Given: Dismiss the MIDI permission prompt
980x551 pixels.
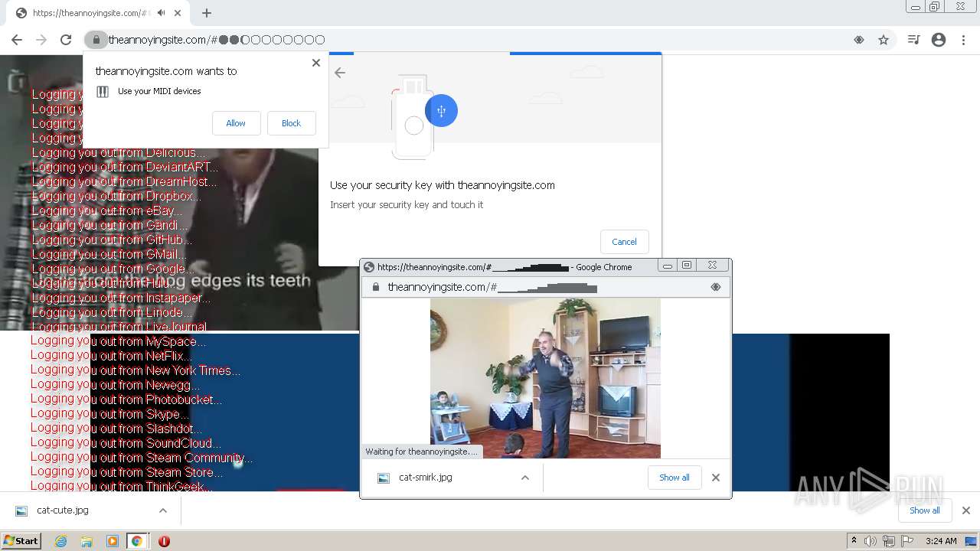Looking at the screenshot, I should (x=316, y=63).
